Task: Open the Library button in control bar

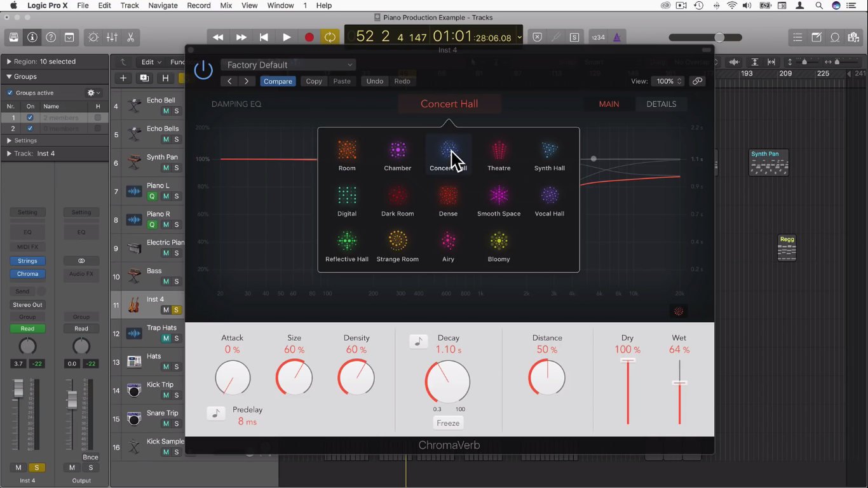Action: pos(13,37)
